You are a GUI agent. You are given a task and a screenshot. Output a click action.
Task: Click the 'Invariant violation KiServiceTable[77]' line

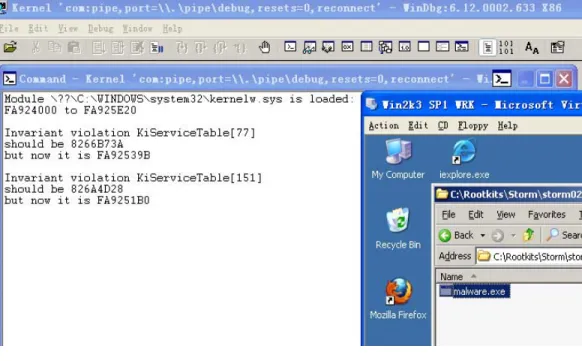pyautogui.click(x=130, y=133)
